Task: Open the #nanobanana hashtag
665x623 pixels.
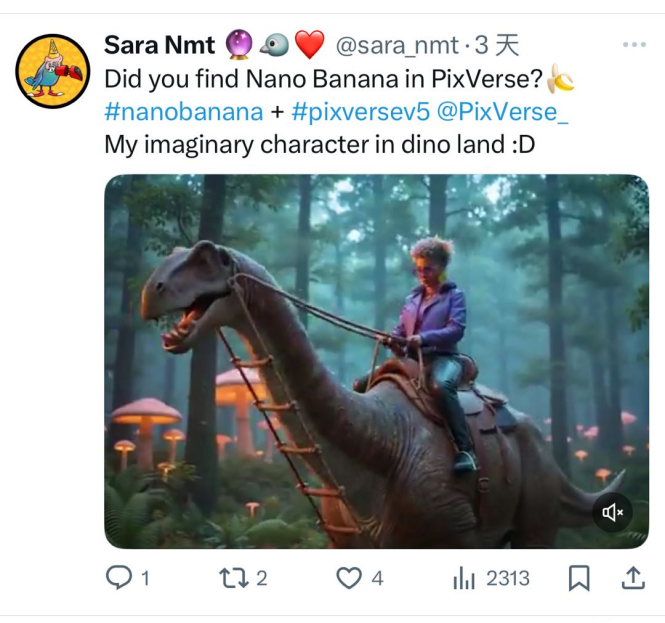Action: [x=183, y=111]
